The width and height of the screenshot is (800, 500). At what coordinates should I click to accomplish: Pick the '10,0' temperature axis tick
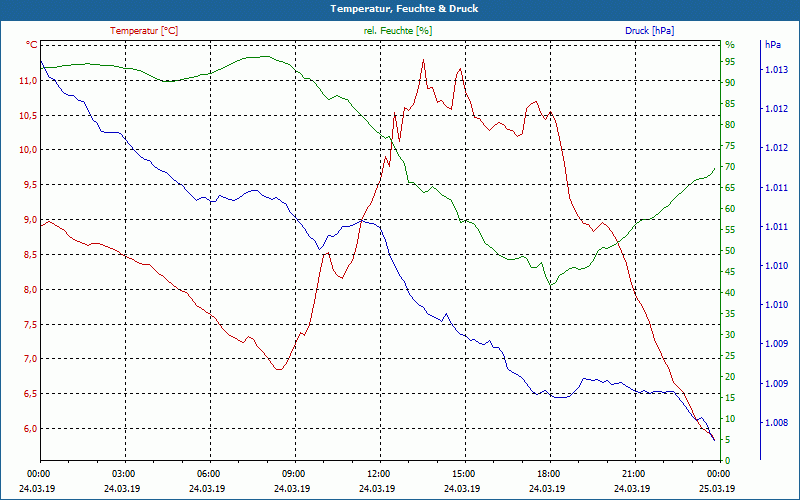pyautogui.click(x=29, y=150)
